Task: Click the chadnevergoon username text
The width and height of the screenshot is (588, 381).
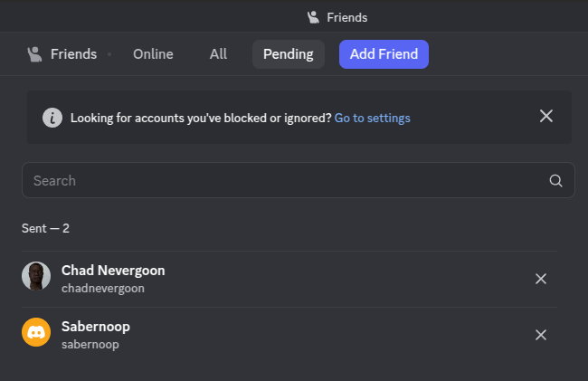Action: pyautogui.click(x=103, y=289)
